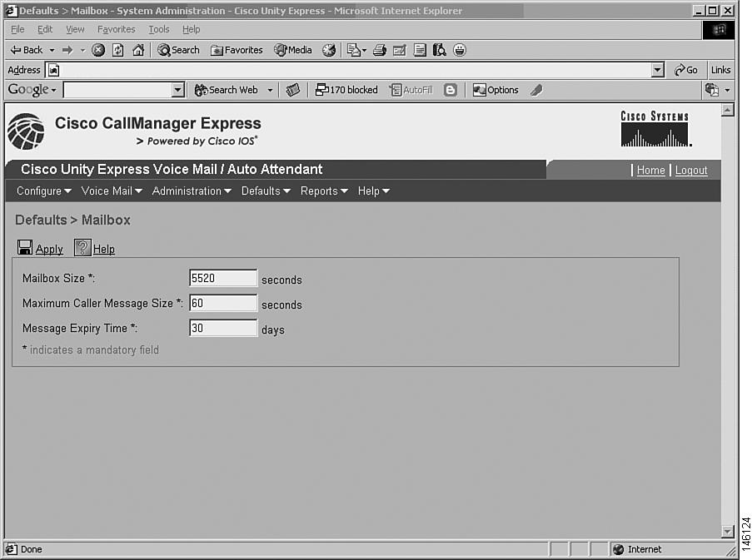Click the Google toolbar translate icon dropdown
752x560 pixels.
[x=728, y=90]
